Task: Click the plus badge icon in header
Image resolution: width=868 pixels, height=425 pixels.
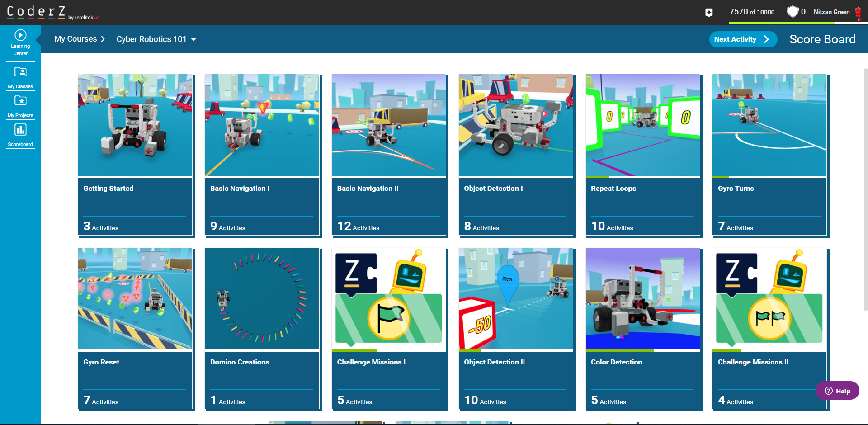Action: pos(709,13)
